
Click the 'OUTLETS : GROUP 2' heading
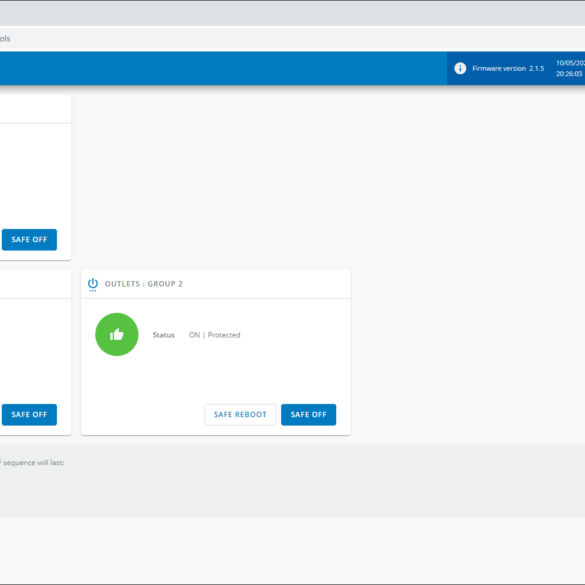(x=144, y=284)
